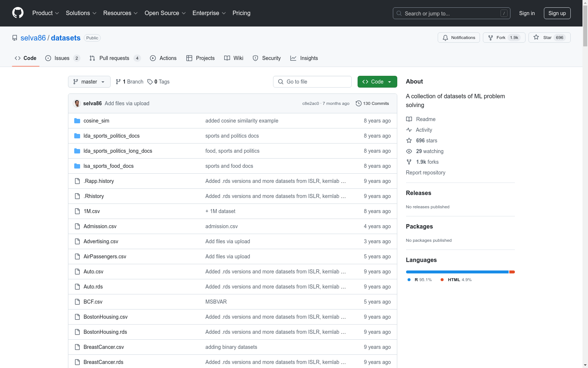
Task: Expand the Enterprise menu
Action: point(209,13)
